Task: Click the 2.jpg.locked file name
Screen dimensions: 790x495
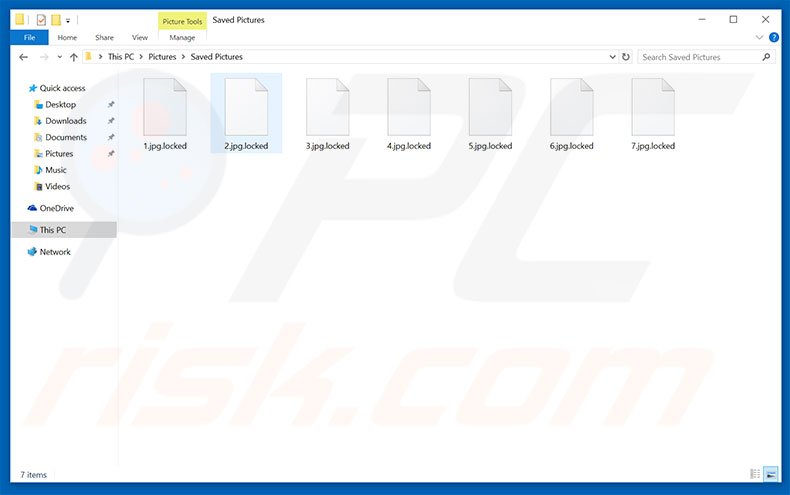Action: coord(246,146)
